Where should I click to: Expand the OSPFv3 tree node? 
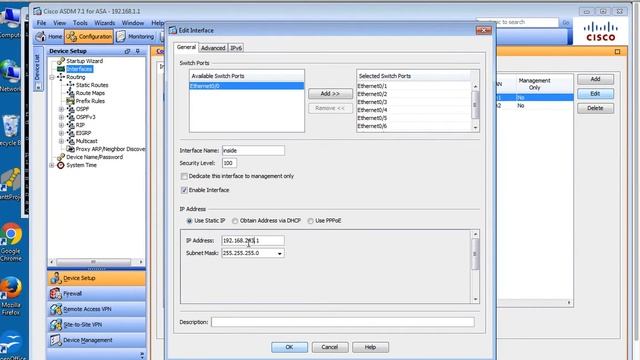click(61, 117)
